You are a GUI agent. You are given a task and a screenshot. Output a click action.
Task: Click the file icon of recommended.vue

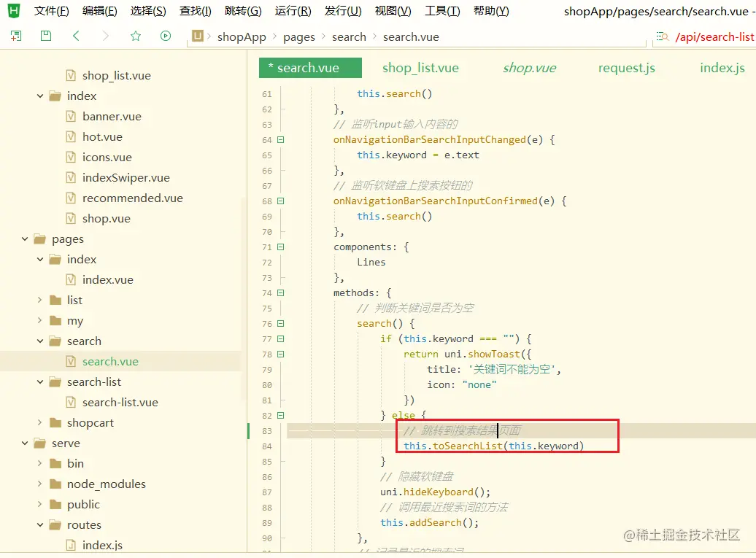click(71, 198)
